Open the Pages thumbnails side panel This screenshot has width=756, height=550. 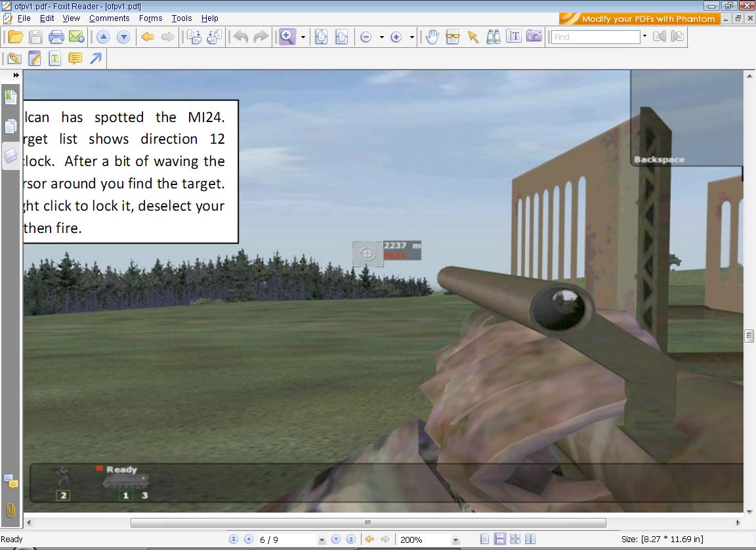tap(10, 126)
